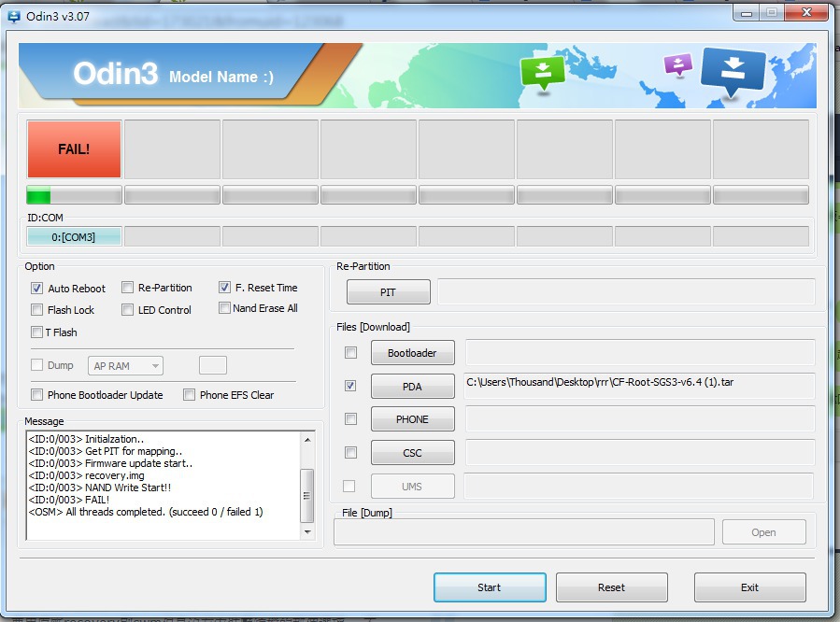The image size is (840, 622).
Task: Click the green flashing progress bar
Action: pyautogui.click(x=74, y=195)
